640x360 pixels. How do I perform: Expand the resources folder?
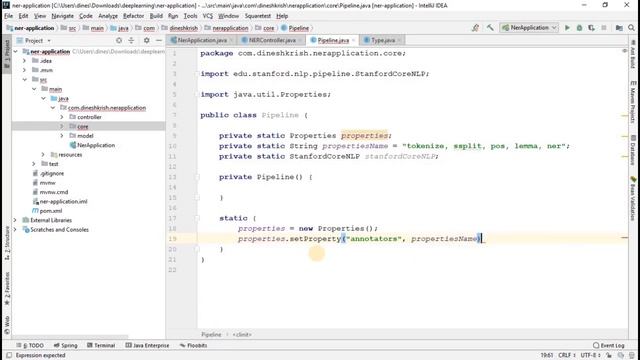[43, 155]
